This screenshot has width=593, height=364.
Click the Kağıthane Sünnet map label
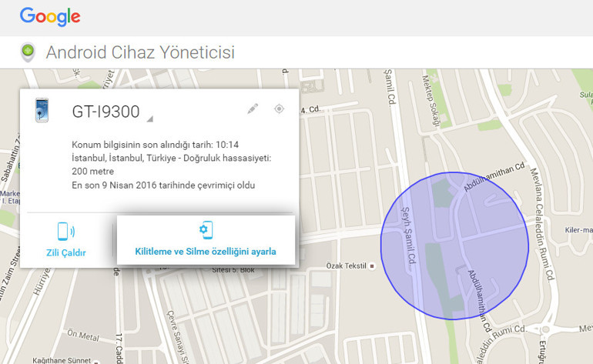(x=62, y=360)
